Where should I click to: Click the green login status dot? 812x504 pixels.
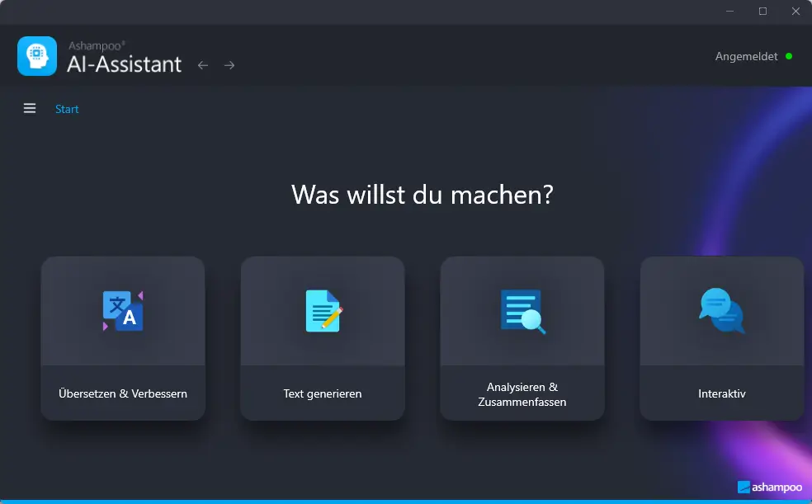click(x=789, y=56)
